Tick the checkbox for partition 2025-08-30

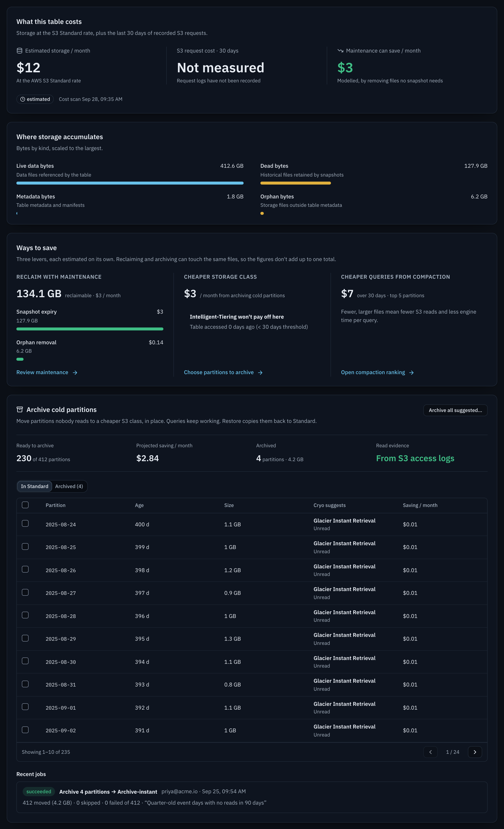pos(25,661)
